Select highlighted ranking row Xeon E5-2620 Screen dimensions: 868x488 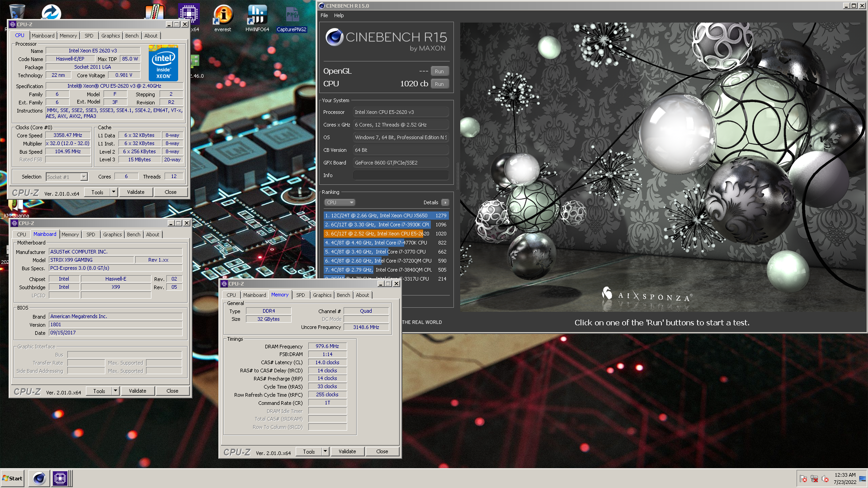[386, 234]
